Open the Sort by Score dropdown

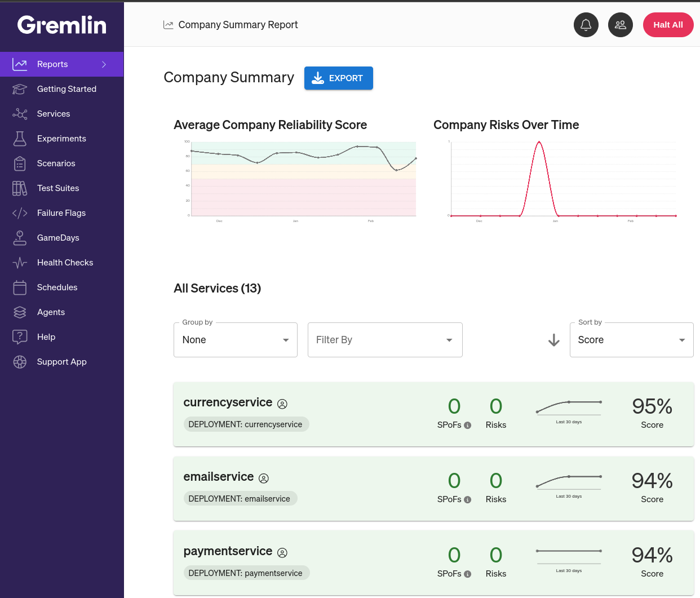[x=631, y=339]
